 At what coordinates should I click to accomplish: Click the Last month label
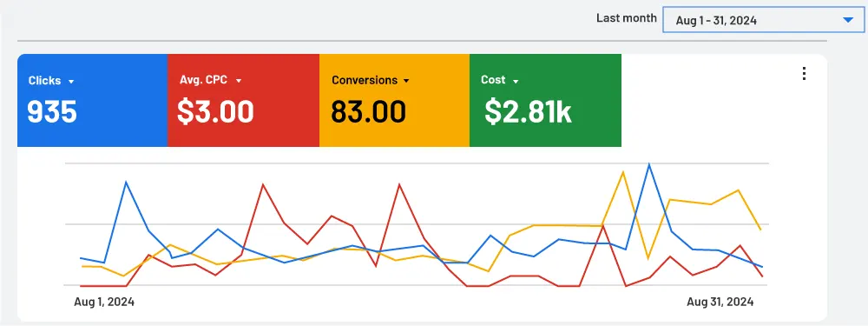(626, 17)
